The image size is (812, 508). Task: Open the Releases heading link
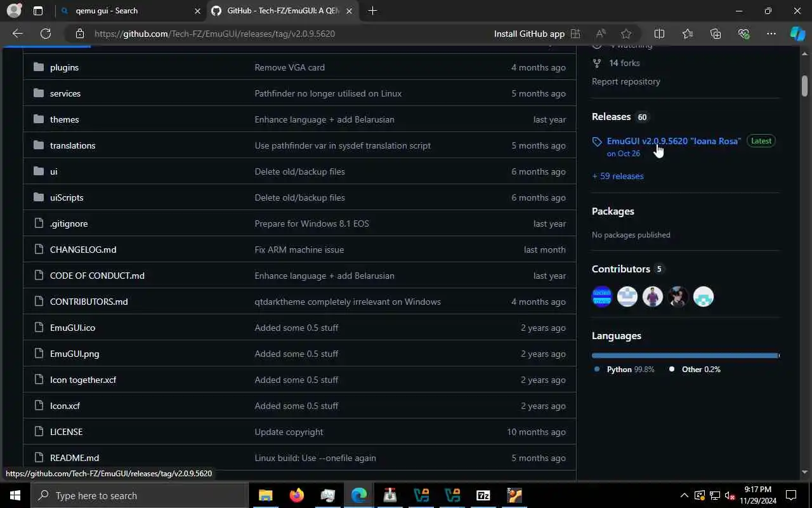[x=611, y=117]
